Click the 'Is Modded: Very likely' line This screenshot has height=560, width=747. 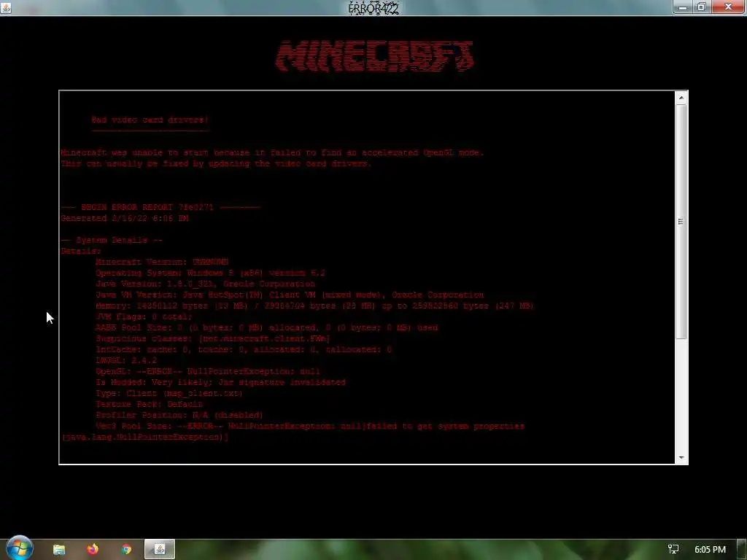pos(220,382)
